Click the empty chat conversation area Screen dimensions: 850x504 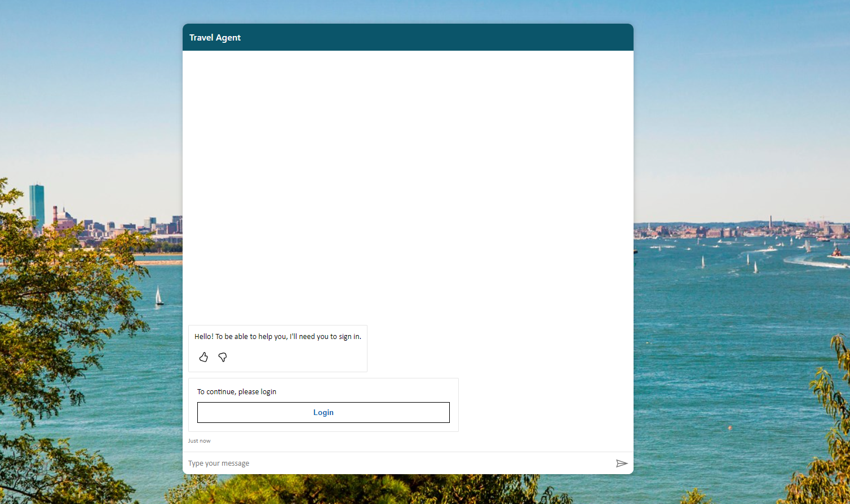pos(408,186)
